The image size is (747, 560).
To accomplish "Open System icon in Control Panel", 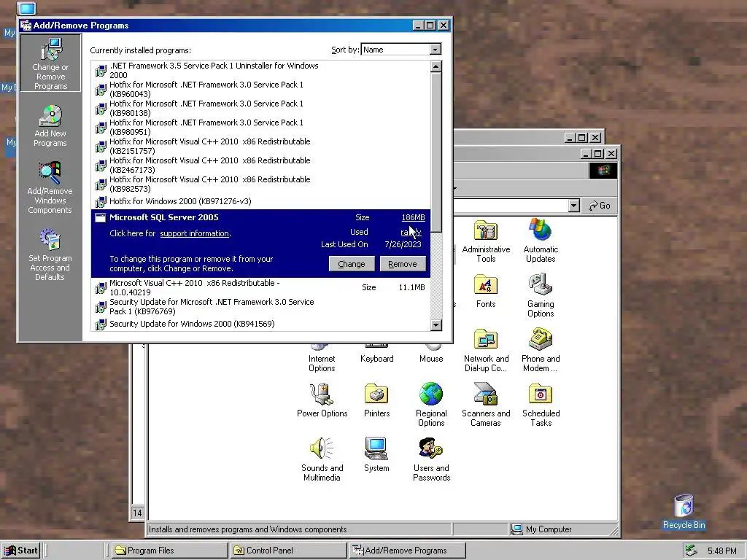I will pyautogui.click(x=377, y=455).
